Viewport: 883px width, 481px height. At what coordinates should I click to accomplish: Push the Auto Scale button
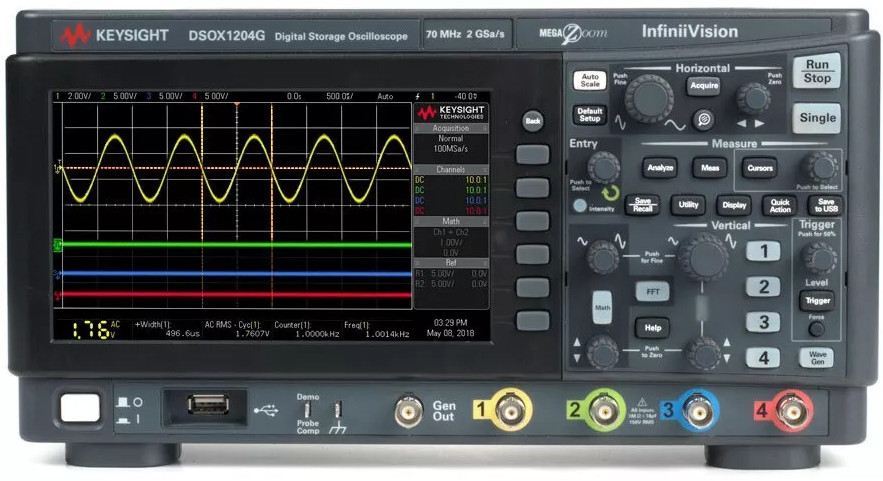click(x=590, y=80)
